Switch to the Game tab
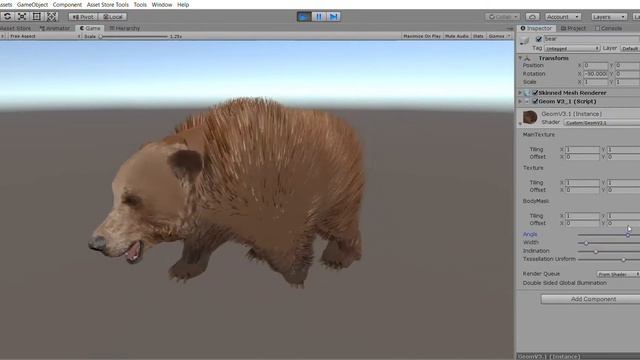This screenshot has width=640, height=360. [x=90, y=28]
